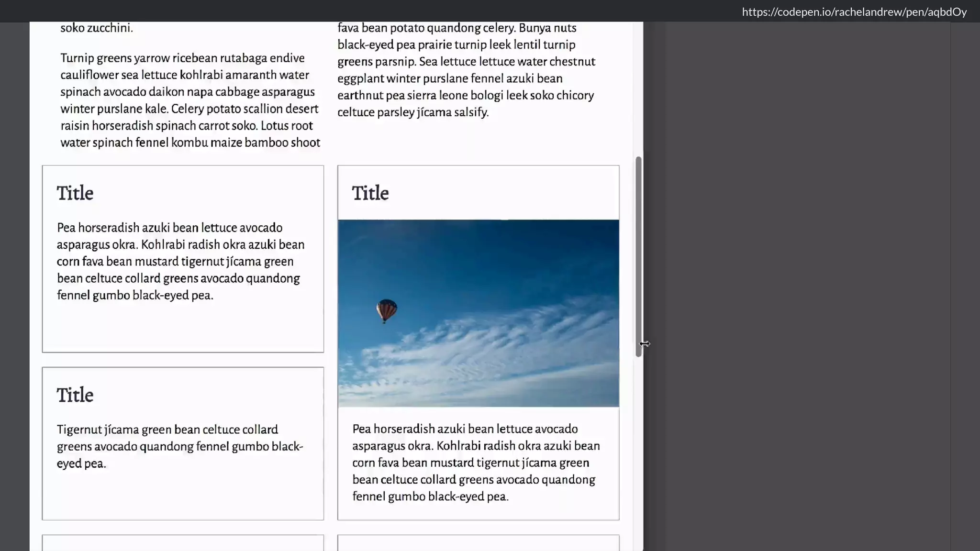Click the Title heading of the top-left card
The image size is (980, 551).
(75, 193)
